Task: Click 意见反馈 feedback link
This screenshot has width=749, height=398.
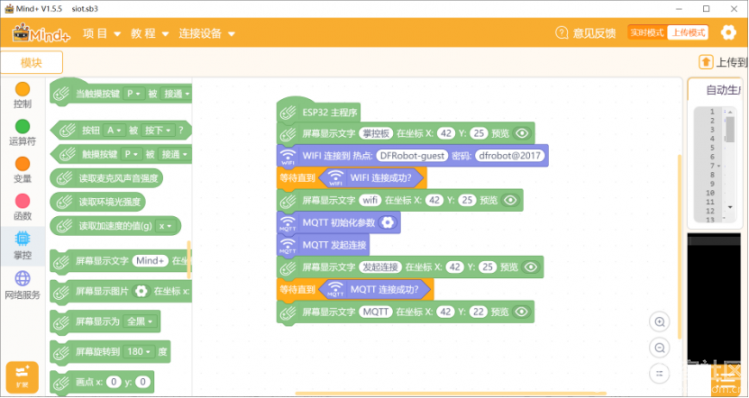Action: (x=594, y=33)
